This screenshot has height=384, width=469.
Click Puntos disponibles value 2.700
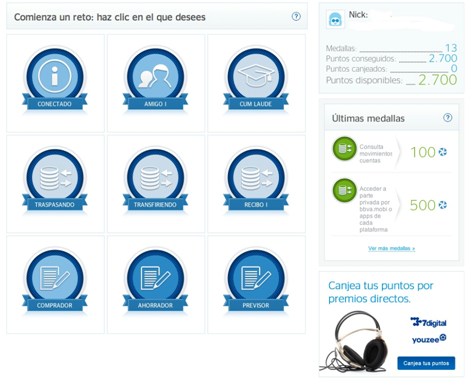click(438, 80)
